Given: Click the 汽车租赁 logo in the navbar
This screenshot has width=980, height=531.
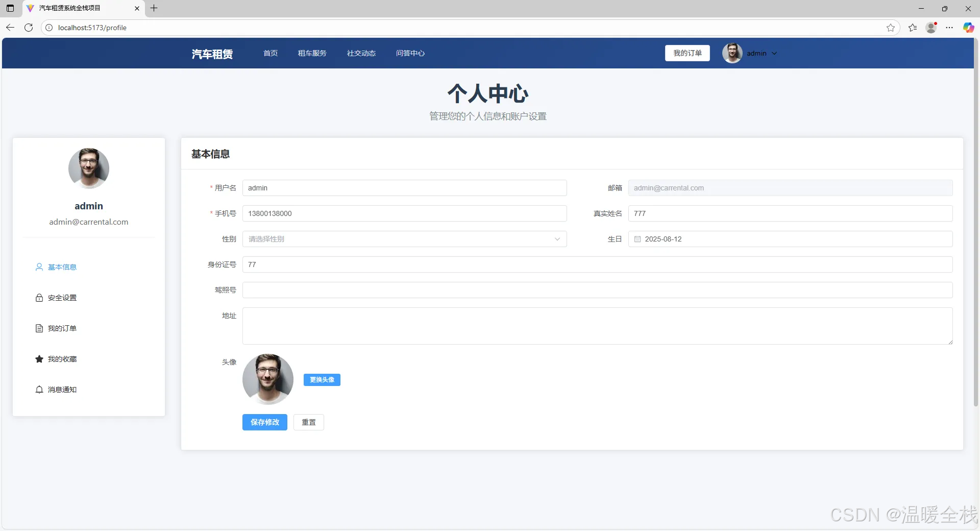Looking at the screenshot, I should 212,53.
